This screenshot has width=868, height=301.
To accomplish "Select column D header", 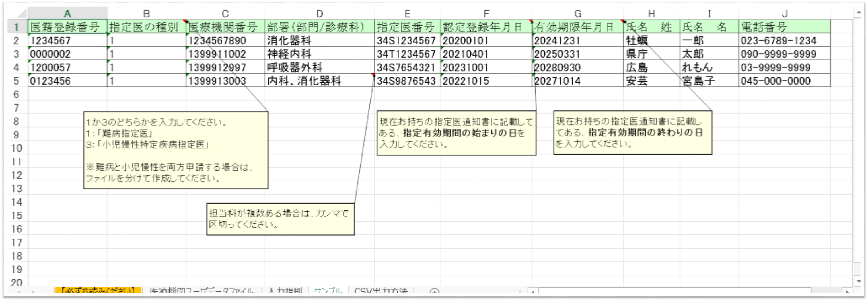I will click(320, 13).
